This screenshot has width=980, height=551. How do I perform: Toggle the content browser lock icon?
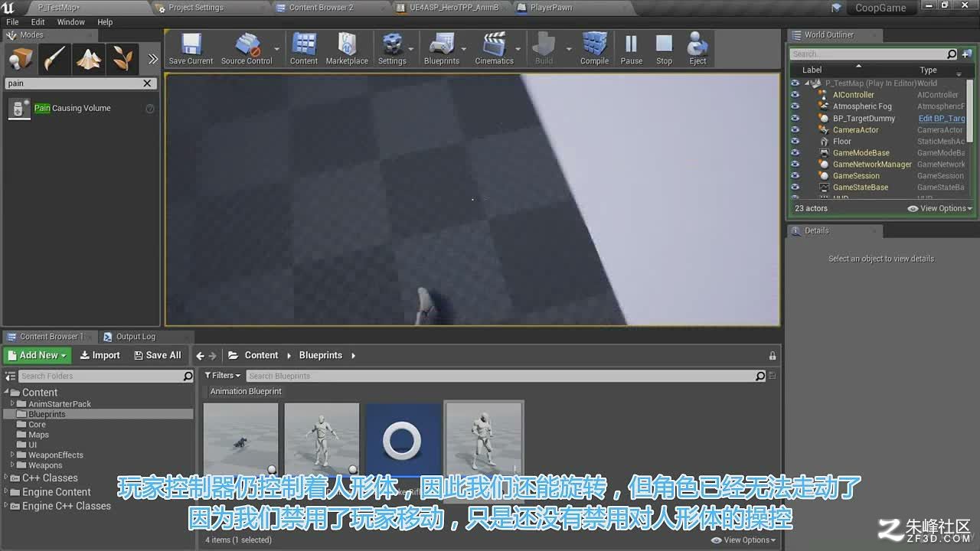(x=773, y=356)
